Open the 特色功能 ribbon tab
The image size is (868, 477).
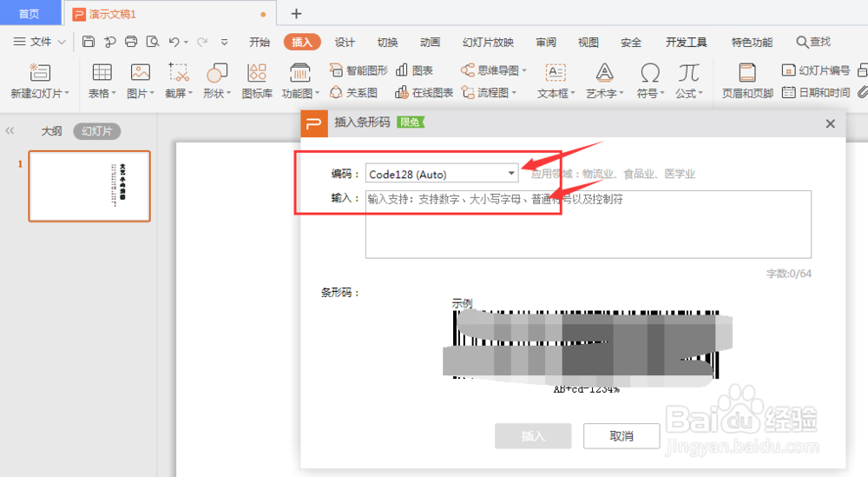[x=752, y=42]
